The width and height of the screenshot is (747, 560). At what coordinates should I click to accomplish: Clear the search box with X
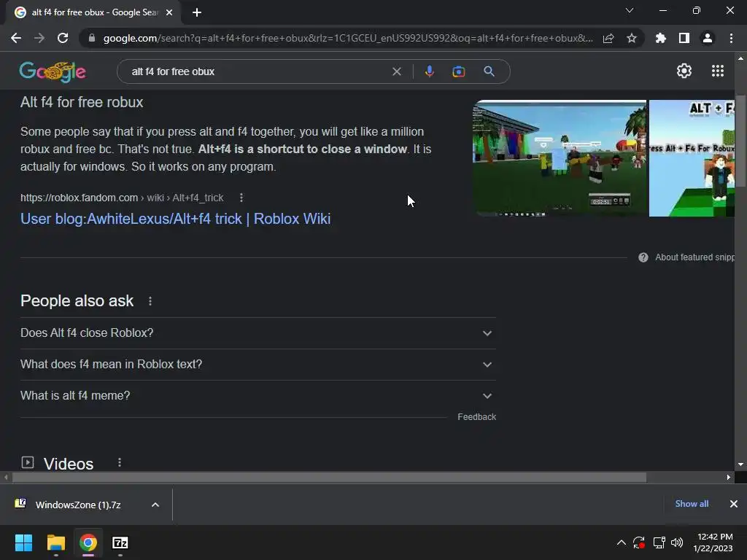[x=396, y=71]
